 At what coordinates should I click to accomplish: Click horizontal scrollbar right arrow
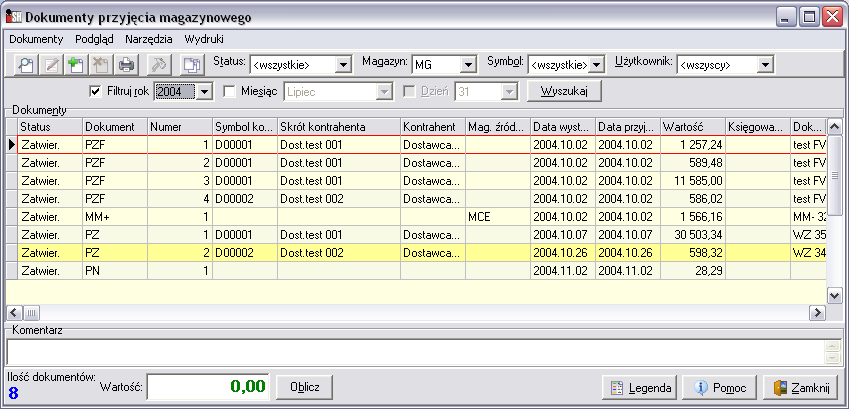pos(817,313)
